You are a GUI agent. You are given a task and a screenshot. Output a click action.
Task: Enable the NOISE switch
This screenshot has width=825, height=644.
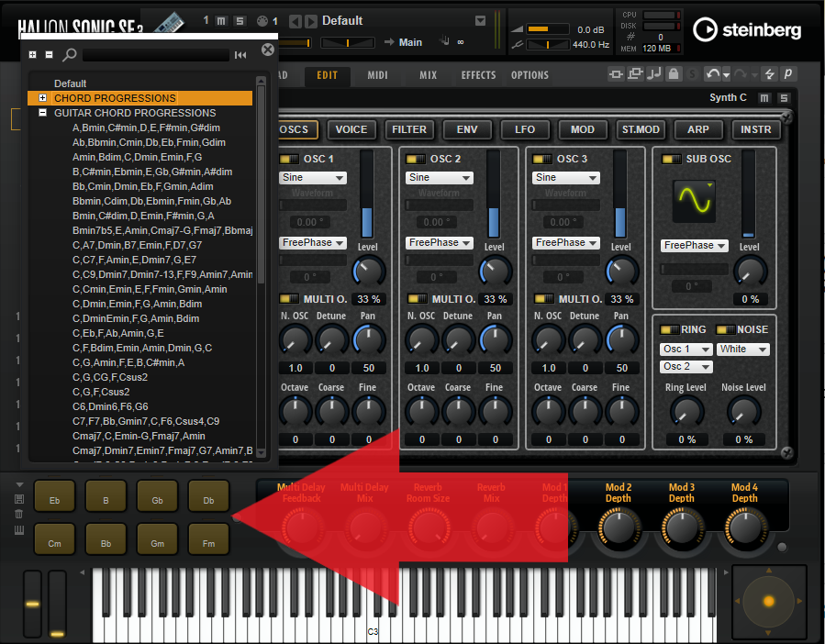(x=726, y=330)
